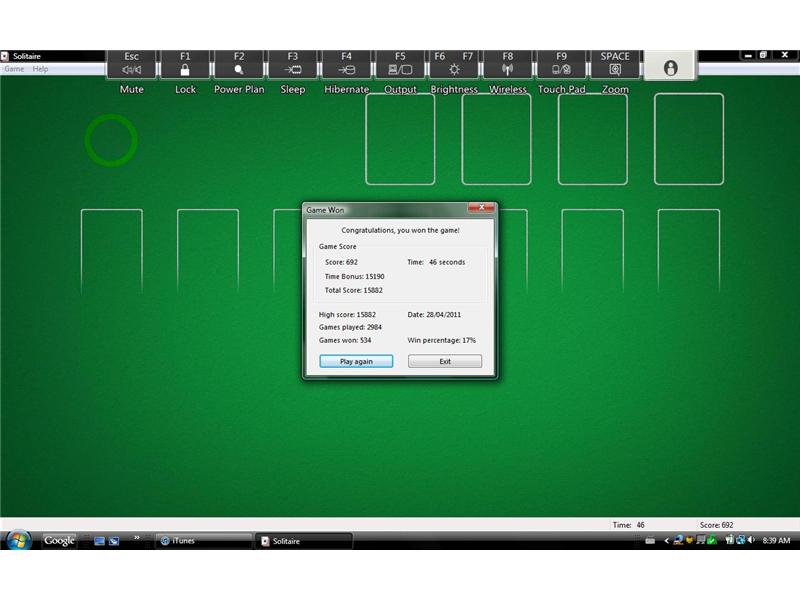Image resolution: width=800 pixels, height=600 pixels.
Task: Click the leftmost foundation slot
Action: [401, 139]
